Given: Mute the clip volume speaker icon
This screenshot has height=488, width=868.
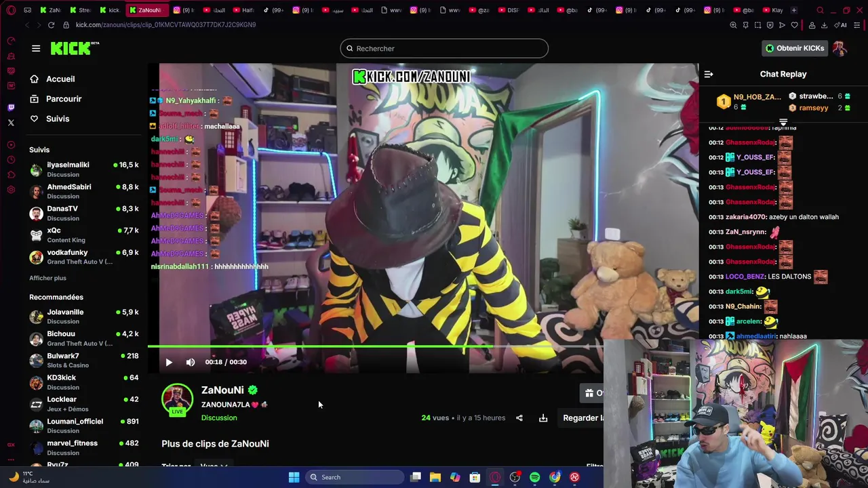Looking at the screenshot, I should point(191,362).
